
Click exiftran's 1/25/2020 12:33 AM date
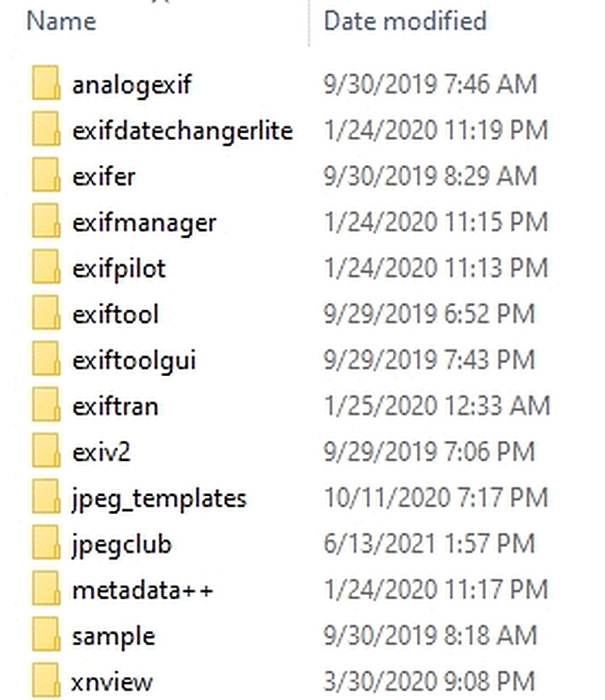click(x=437, y=406)
